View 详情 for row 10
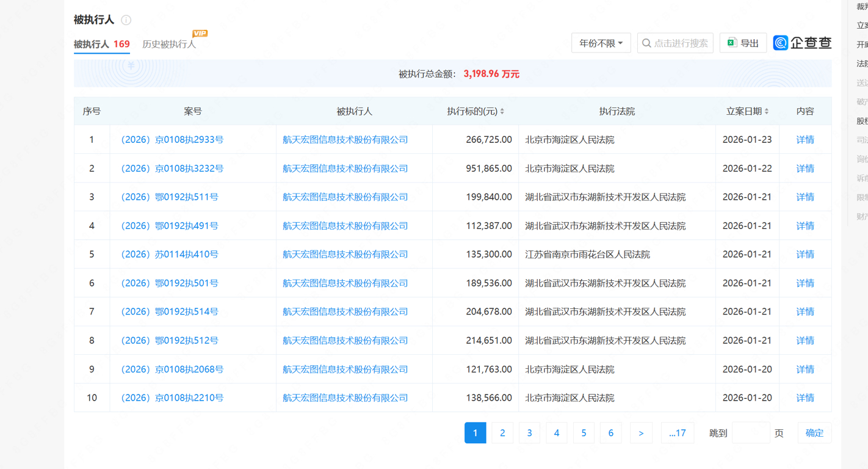This screenshot has width=868, height=469. pos(805,398)
